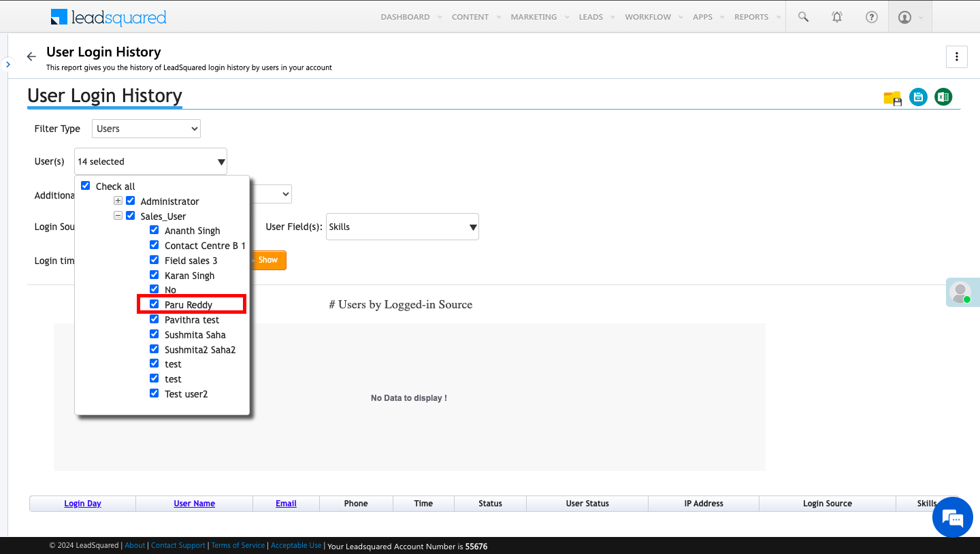Click the IP Address column header
This screenshot has width=980, height=554.
(704, 504)
